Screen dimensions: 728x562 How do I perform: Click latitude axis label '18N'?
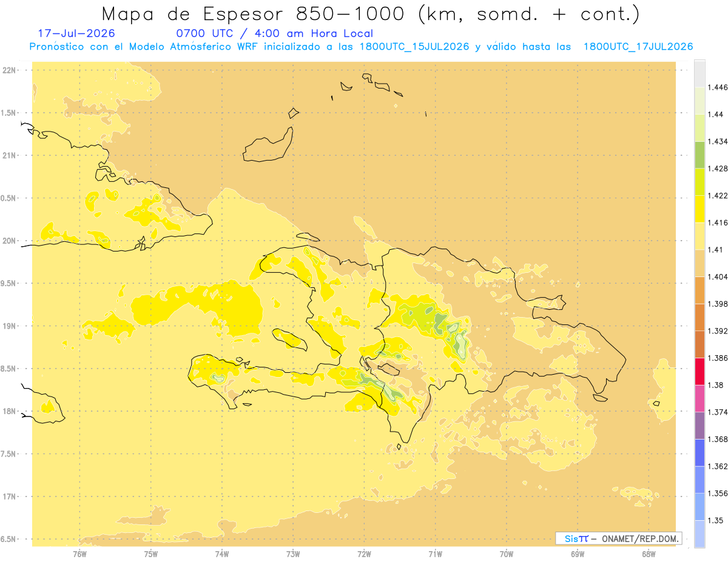click(x=10, y=412)
